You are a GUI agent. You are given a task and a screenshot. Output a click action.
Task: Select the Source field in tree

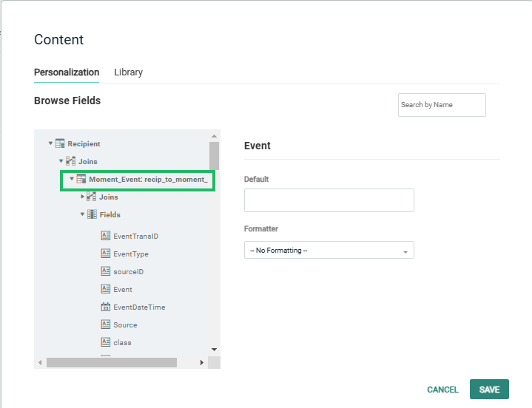(x=125, y=324)
